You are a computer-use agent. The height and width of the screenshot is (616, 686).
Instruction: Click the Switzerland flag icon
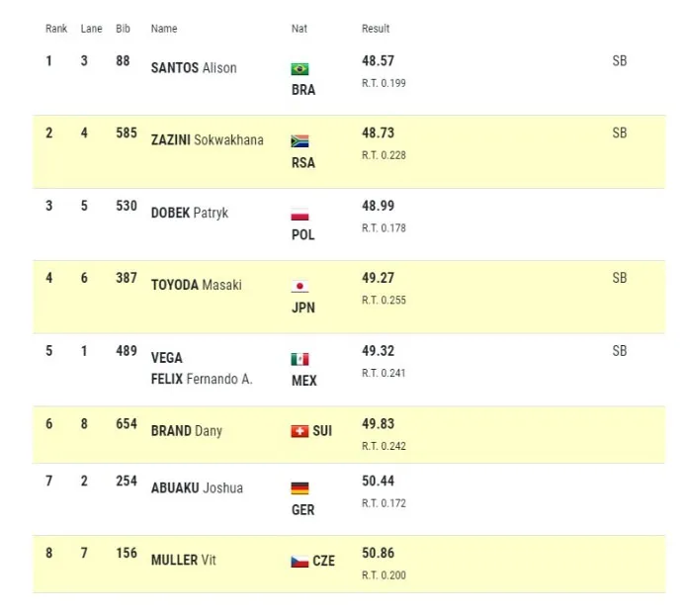click(x=300, y=431)
